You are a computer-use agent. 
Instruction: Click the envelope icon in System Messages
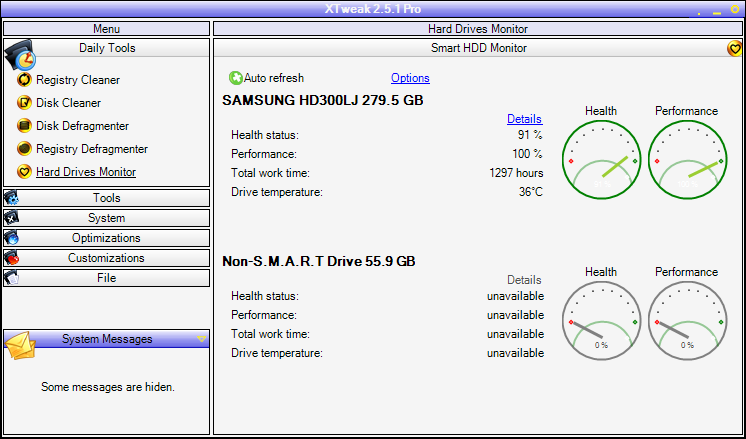[19, 345]
